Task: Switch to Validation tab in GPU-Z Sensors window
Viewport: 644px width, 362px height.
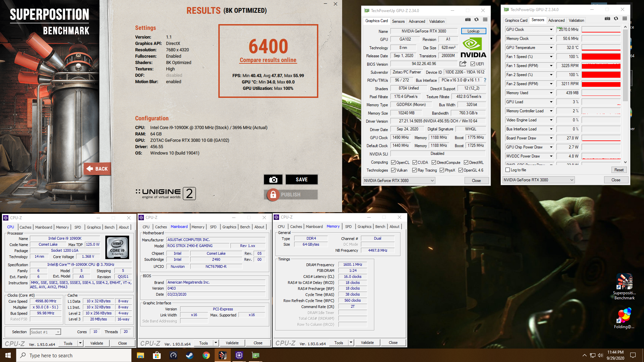Action: point(576,20)
